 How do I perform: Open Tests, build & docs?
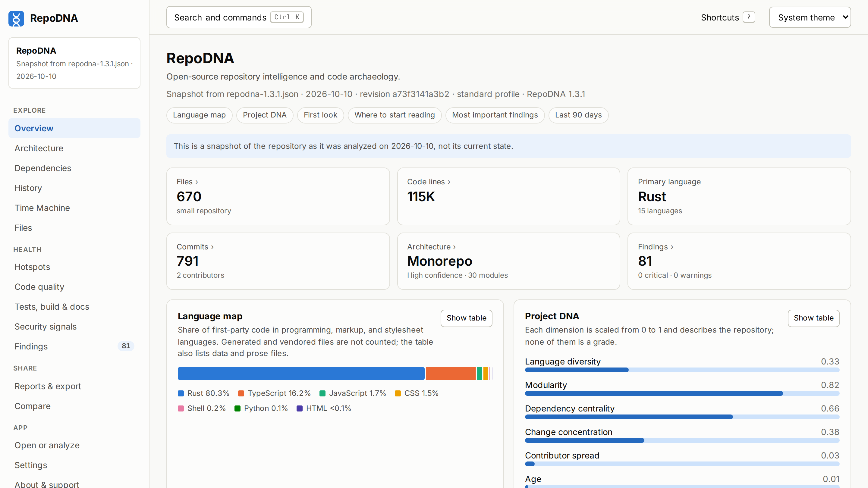[x=74, y=306]
